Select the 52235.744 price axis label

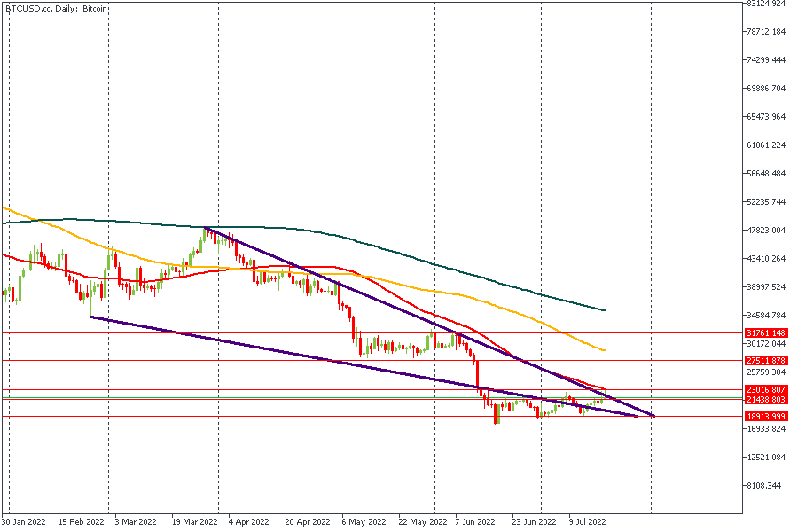[x=767, y=202]
